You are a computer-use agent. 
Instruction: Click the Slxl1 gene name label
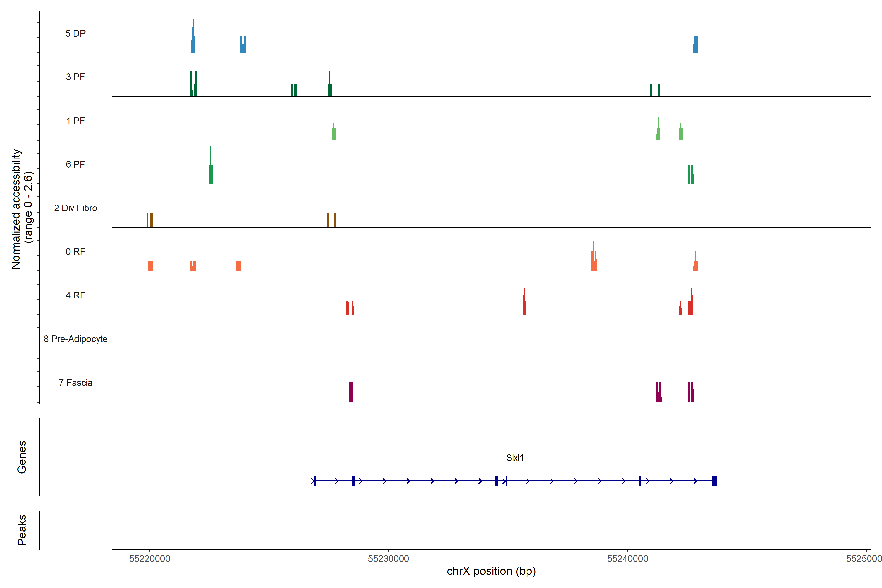tap(514, 458)
